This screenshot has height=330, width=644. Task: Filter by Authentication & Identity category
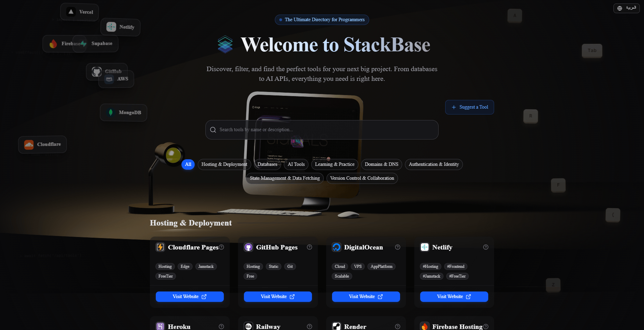pyautogui.click(x=434, y=164)
